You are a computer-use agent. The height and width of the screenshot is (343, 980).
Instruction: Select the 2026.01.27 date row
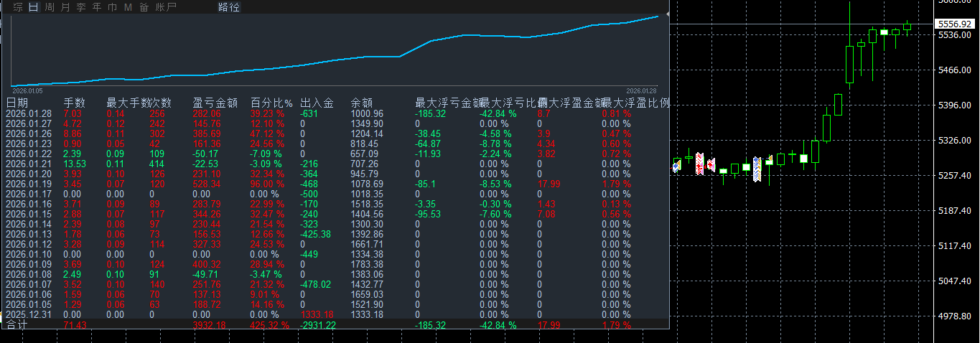point(336,123)
